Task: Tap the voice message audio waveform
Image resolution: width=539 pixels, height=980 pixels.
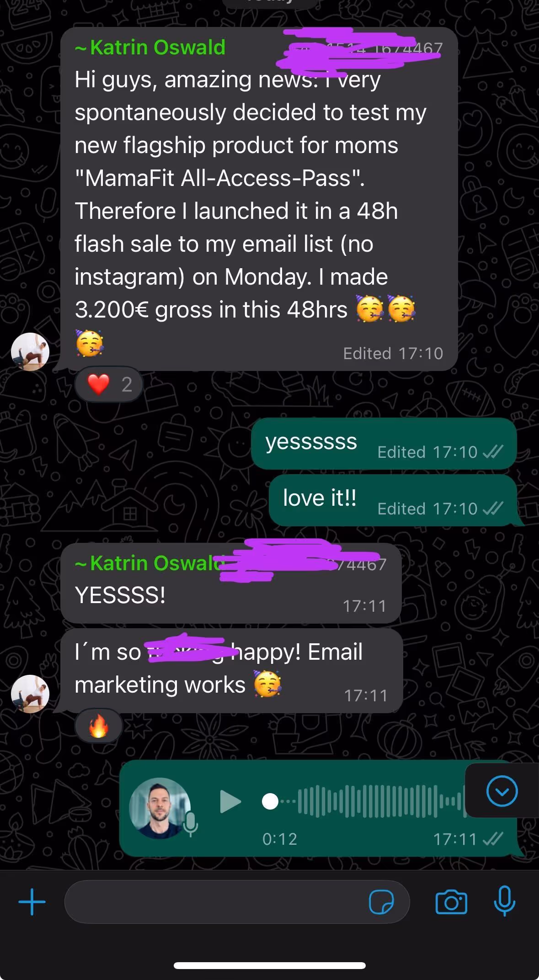Action: pyautogui.click(x=382, y=801)
